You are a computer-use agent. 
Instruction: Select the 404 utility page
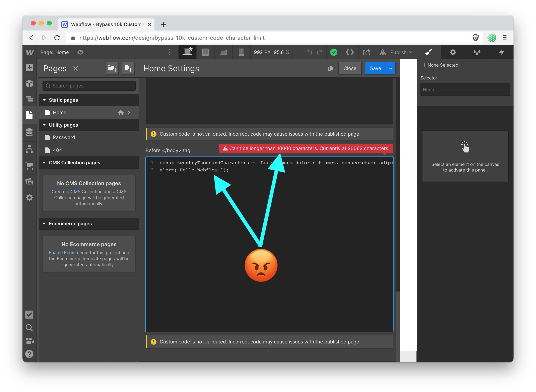[x=89, y=150]
